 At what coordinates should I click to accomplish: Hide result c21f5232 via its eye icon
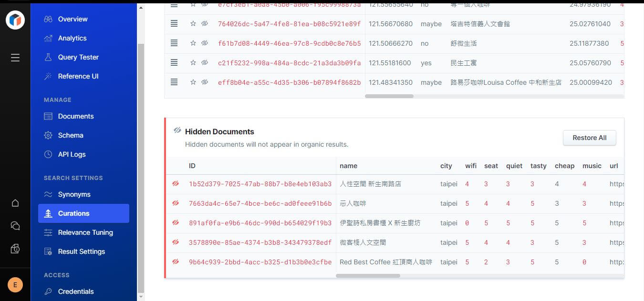(x=205, y=62)
